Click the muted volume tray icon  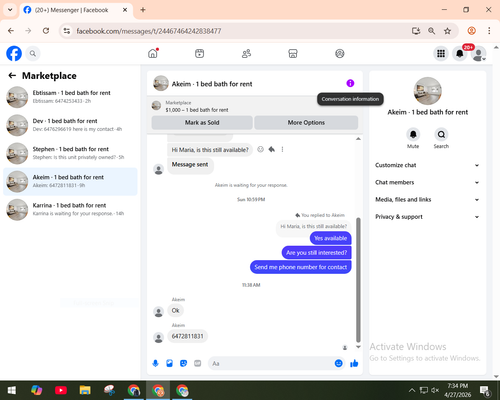click(435, 390)
